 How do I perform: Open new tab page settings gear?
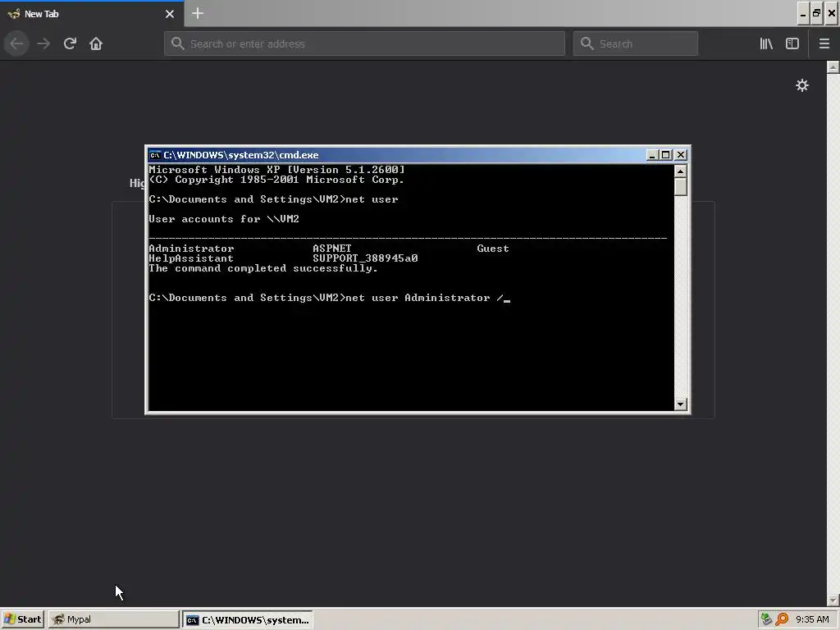[802, 85]
